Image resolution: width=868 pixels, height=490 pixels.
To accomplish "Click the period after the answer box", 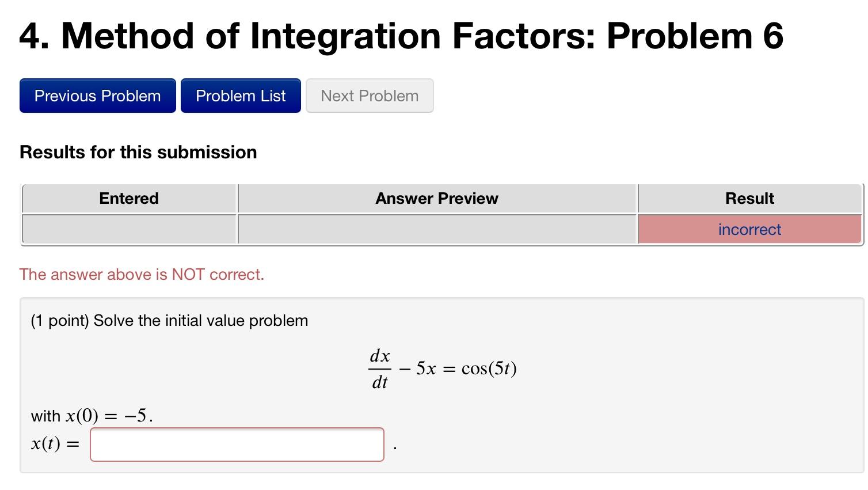I will [394, 445].
